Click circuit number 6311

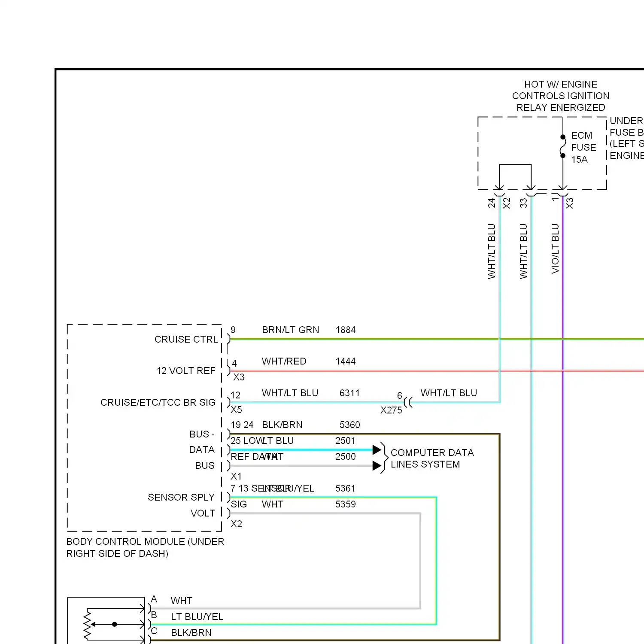coord(349,393)
